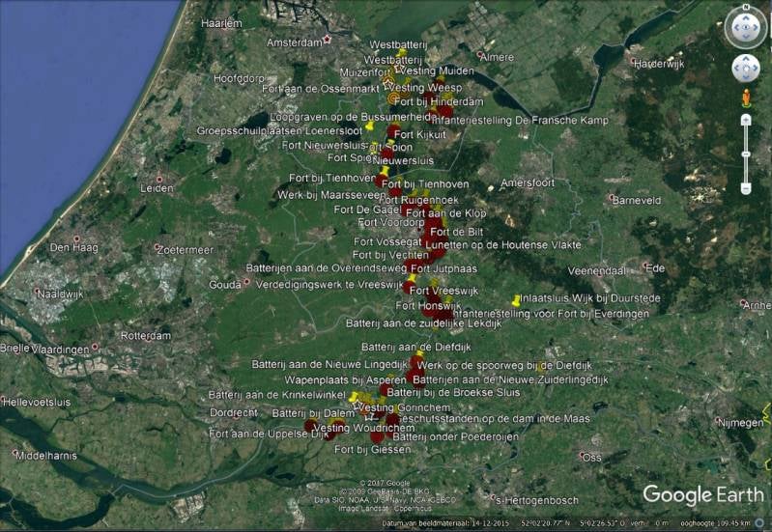This screenshot has height=532, width=772.
Task: Click the red star marker for Amsterdam
Action: (x=327, y=39)
